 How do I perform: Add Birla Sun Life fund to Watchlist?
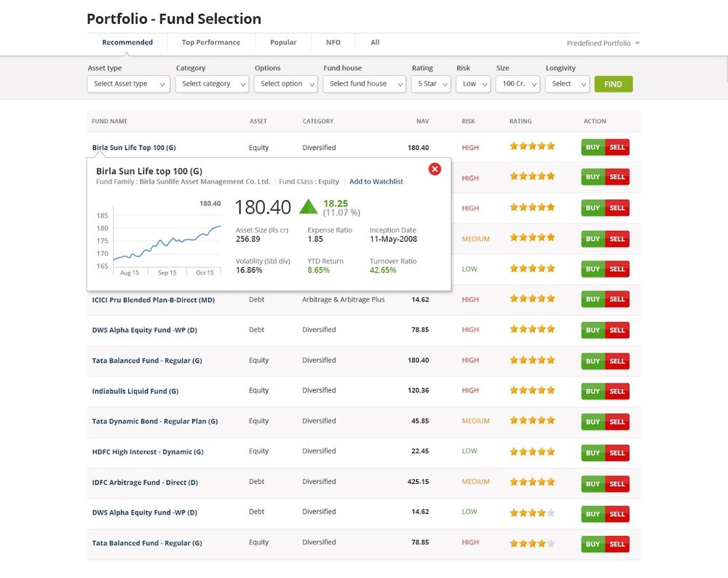pos(376,181)
